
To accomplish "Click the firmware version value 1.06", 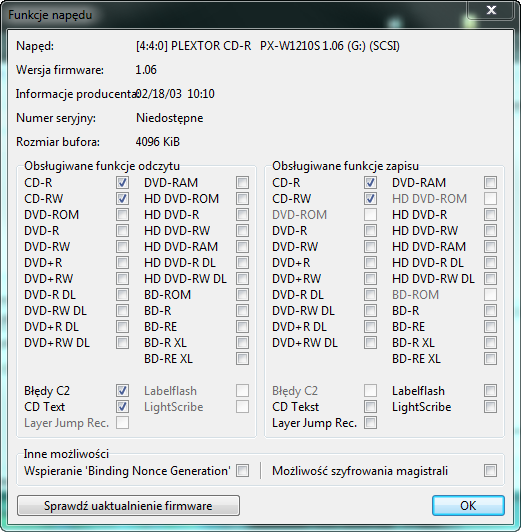I will pos(146,70).
